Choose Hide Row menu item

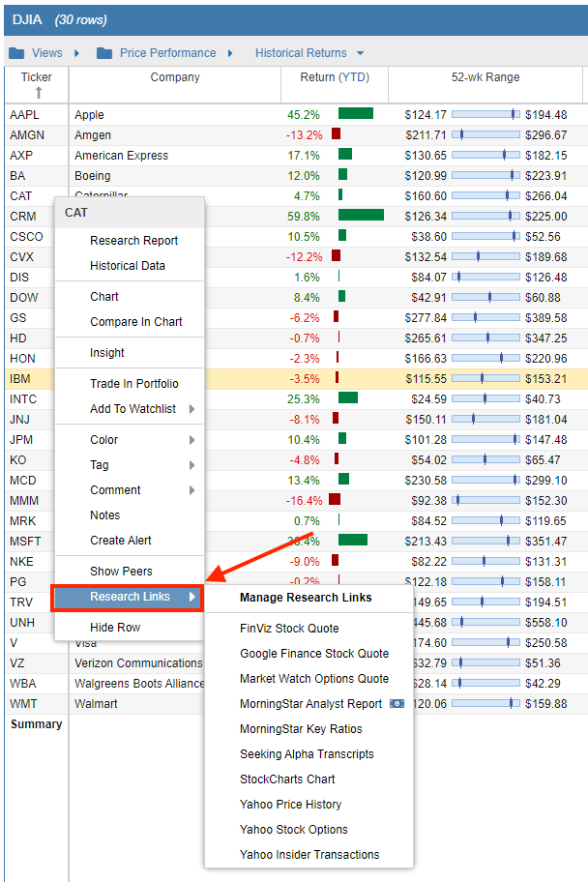[115, 628]
